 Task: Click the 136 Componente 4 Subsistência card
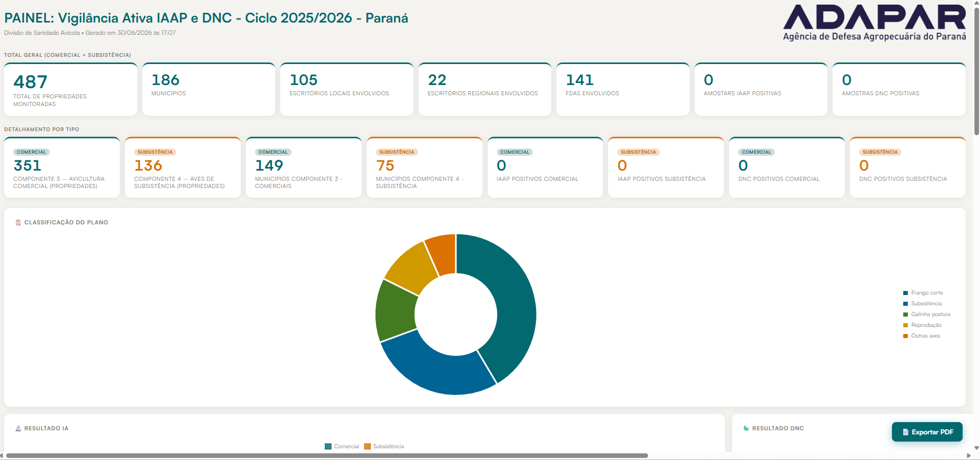[183, 167]
